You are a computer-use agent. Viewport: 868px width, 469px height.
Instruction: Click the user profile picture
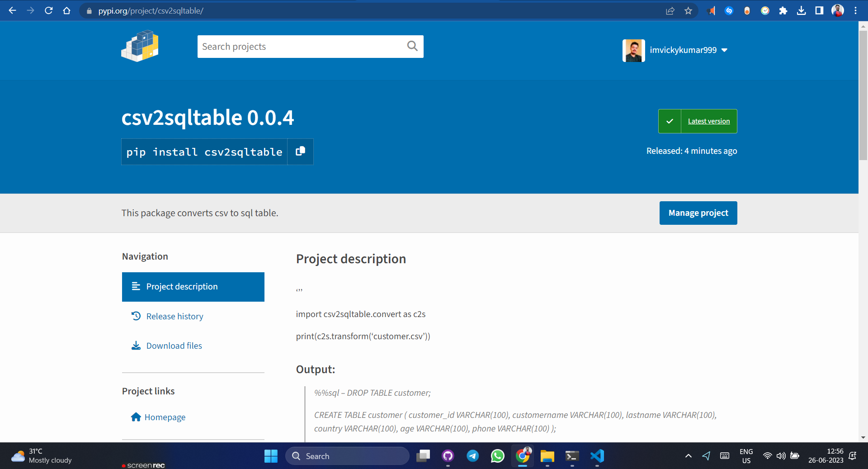click(633, 51)
